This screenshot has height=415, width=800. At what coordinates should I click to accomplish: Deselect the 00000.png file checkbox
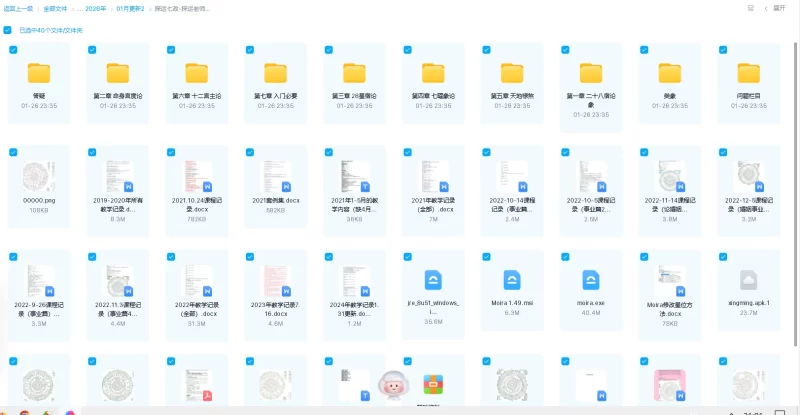(13, 152)
